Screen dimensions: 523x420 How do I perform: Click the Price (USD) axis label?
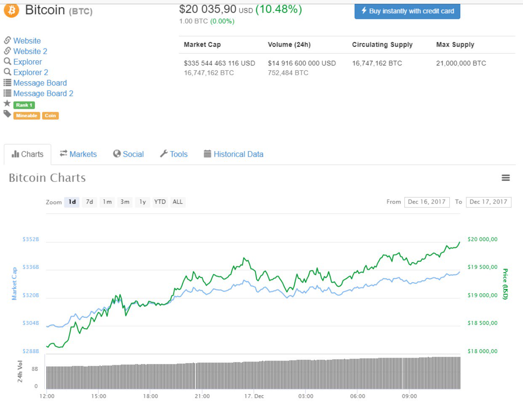(x=505, y=284)
